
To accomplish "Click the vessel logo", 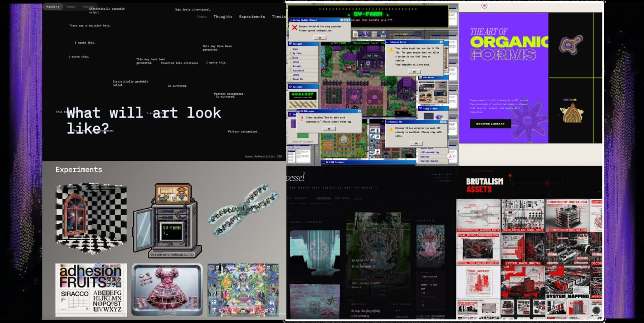I will (x=295, y=177).
